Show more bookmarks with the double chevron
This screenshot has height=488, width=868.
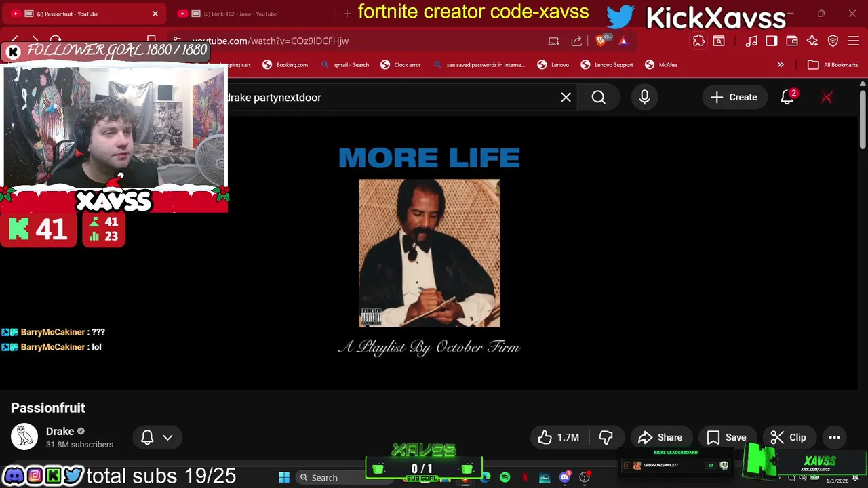pos(781,65)
